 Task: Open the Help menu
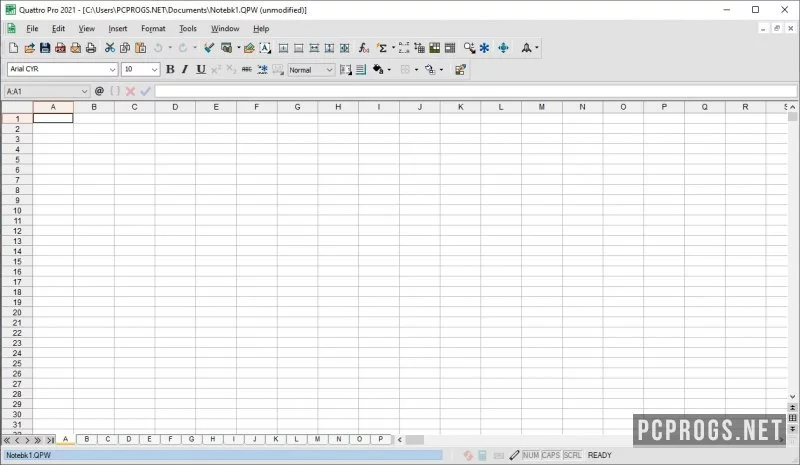click(x=261, y=29)
